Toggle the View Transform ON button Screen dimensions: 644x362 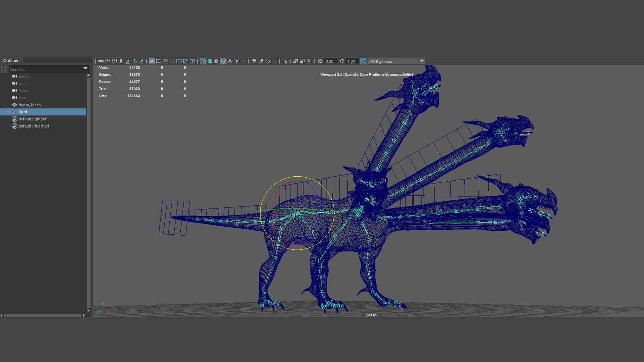point(363,61)
